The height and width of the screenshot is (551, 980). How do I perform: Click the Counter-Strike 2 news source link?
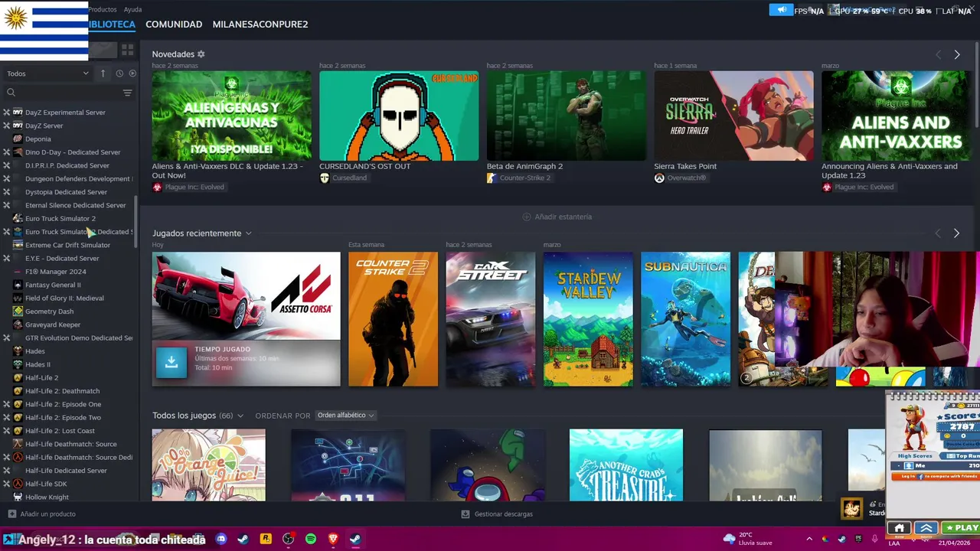pyautogui.click(x=518, y=178)
